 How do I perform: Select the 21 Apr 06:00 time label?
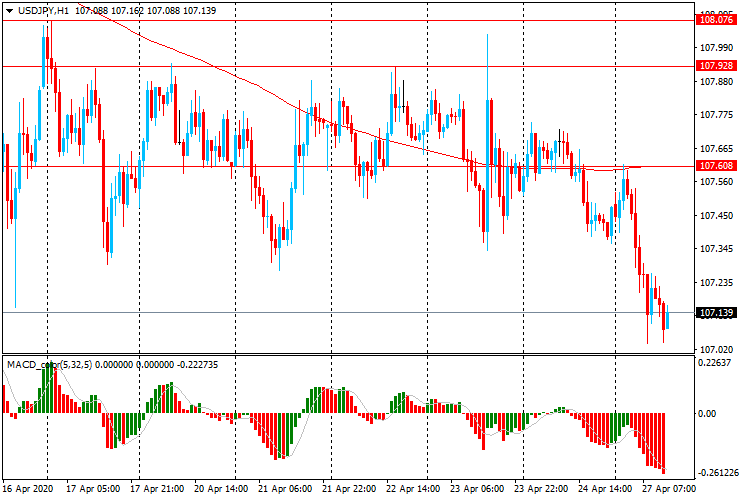coord(285,489)
